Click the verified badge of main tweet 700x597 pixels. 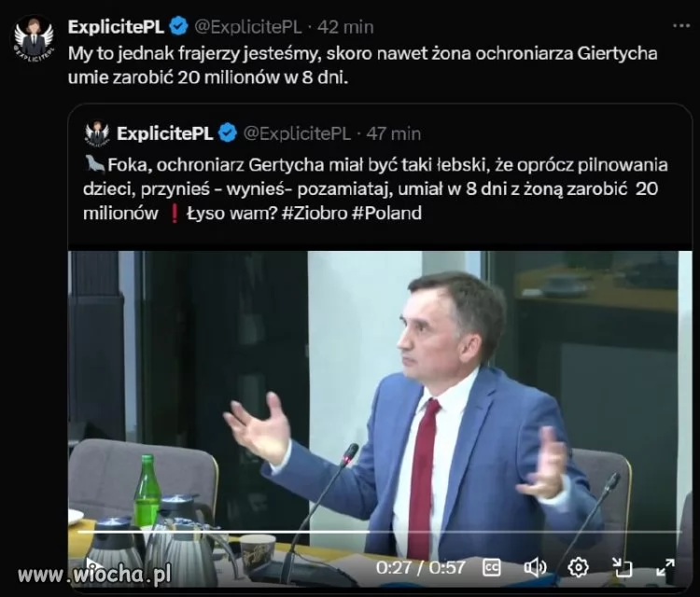[x=179, y=26]
